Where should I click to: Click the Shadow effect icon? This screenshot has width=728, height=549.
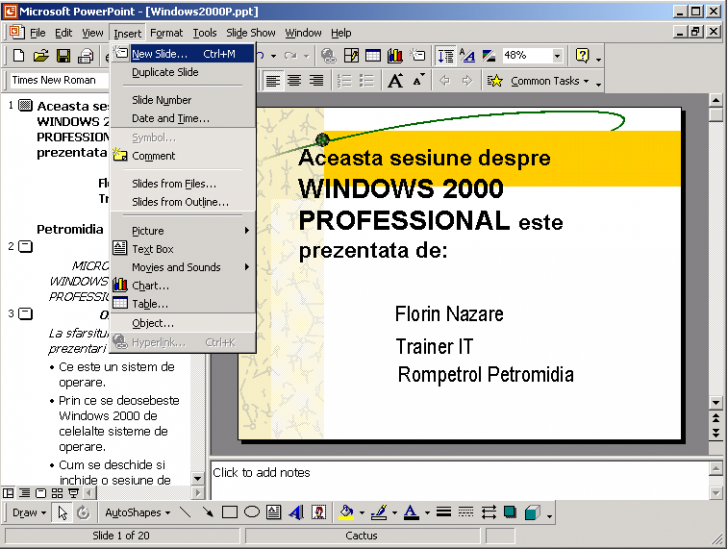tap(510, 513)
